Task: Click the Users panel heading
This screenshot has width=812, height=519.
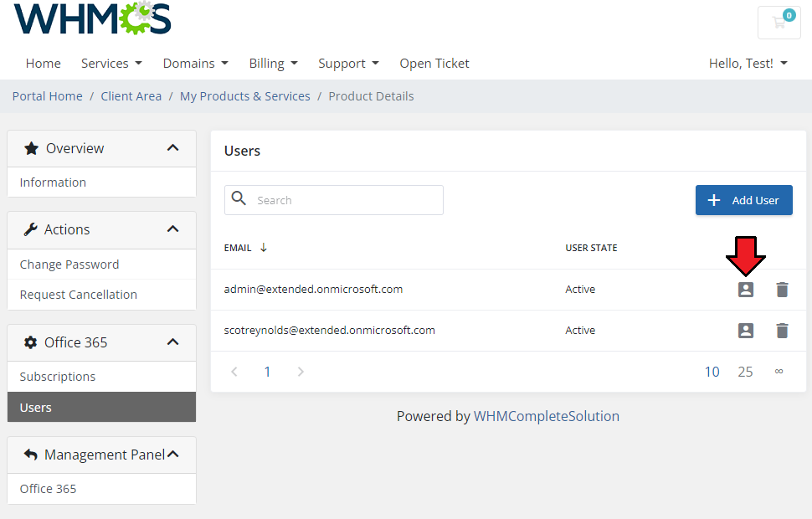Action: (242, 151)
